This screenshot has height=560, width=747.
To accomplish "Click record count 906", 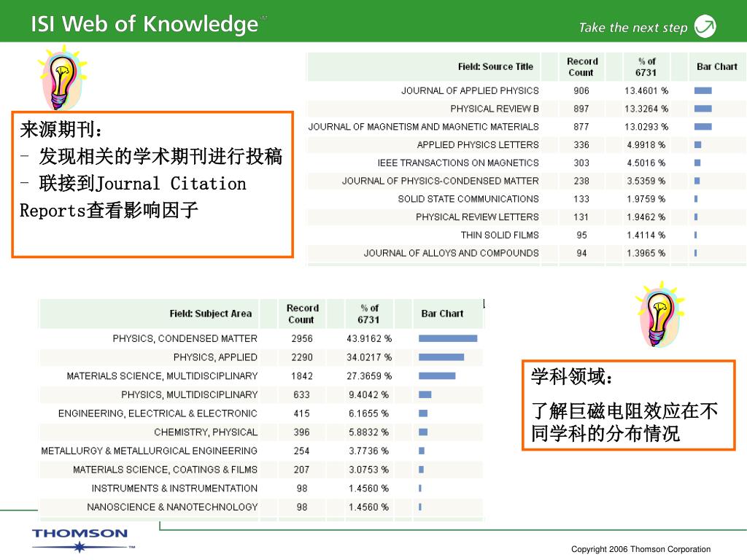I will pyautogui.click(x=581, y=90).
